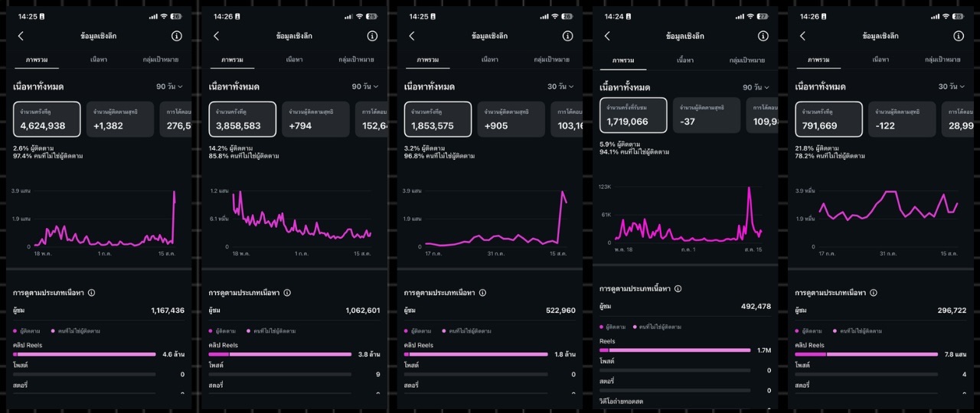
Task: Select the 791,669 views card
Action: click(829, 119)
